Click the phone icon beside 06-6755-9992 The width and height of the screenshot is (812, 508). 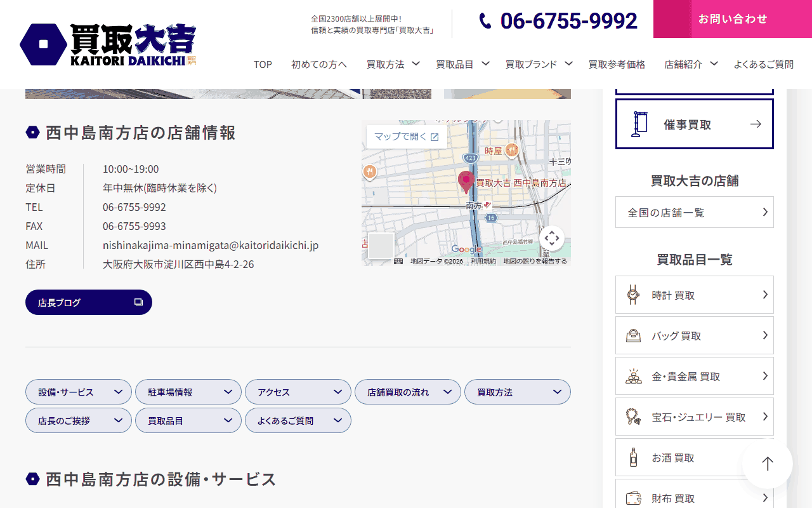click(485, 21)
